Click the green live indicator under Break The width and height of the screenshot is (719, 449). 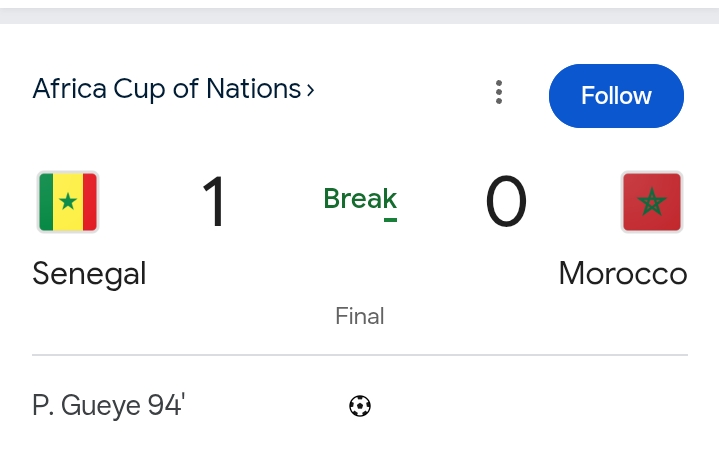pos(390,219)
